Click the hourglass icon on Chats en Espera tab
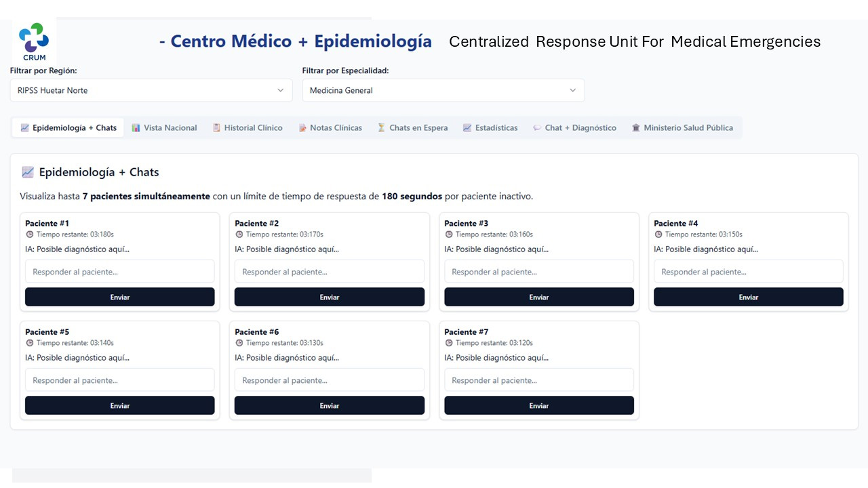 click(381, 127)
